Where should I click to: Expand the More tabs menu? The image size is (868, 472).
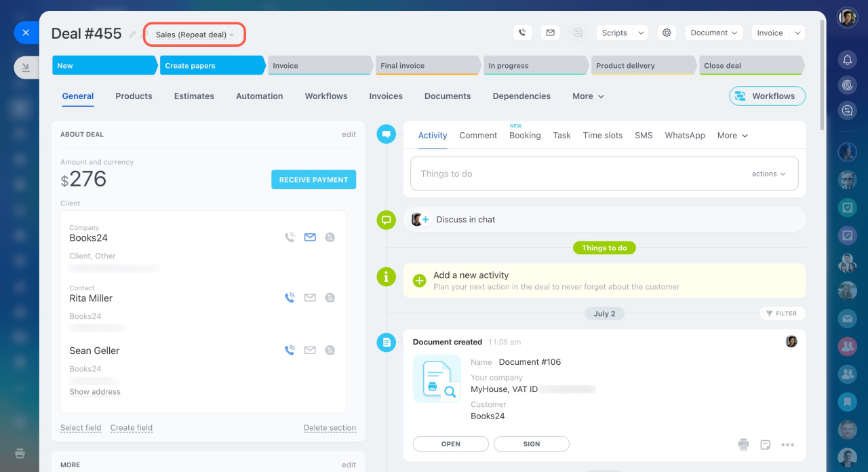pos(587,96)
